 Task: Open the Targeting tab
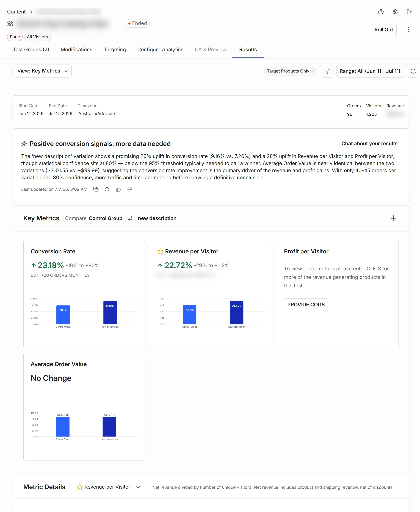point(115,50)
